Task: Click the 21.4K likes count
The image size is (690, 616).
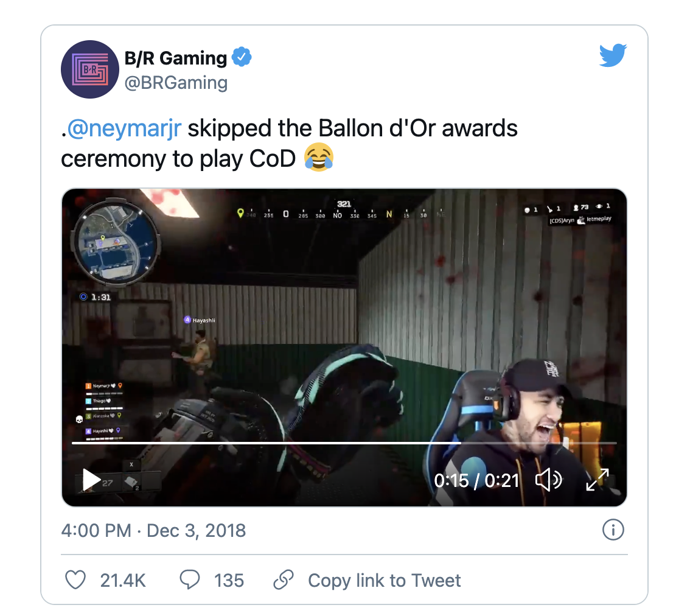Action: pyautogui.click(x=123, y=580)
